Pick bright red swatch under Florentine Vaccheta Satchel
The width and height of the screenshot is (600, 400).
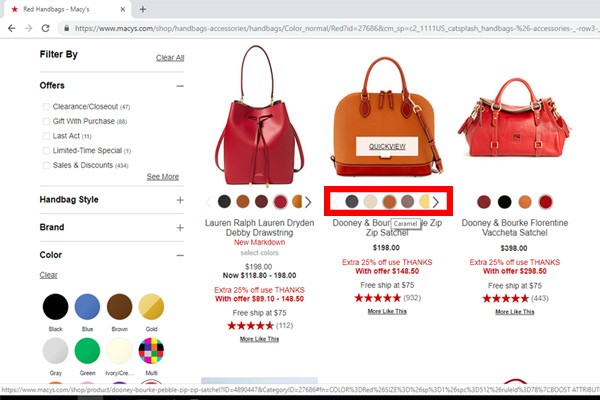click(545, 201)
